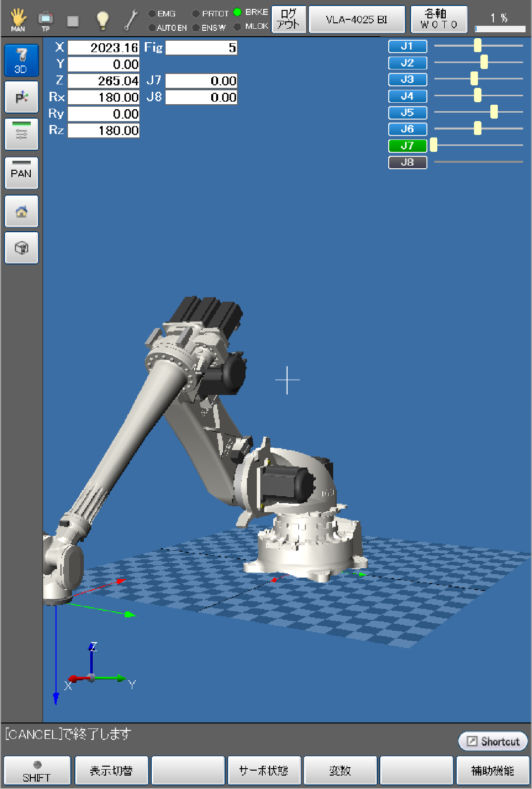The height and width of the screenshot is (789, 532).
Task: Click the J5 joint slider handle
Action: 494,112
